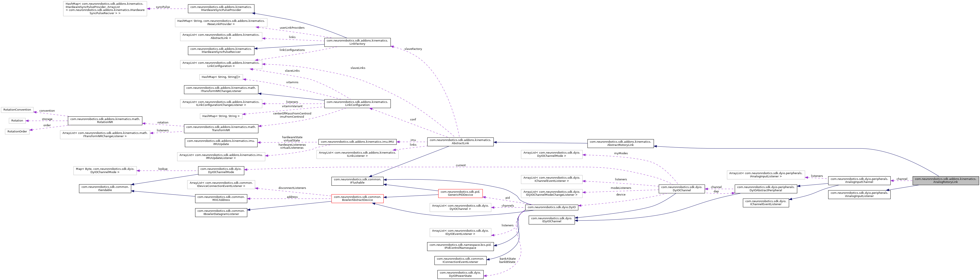This screenshot has width=980, height=280.
Task: Open the ISendable interface node
Action: [105, 189]
